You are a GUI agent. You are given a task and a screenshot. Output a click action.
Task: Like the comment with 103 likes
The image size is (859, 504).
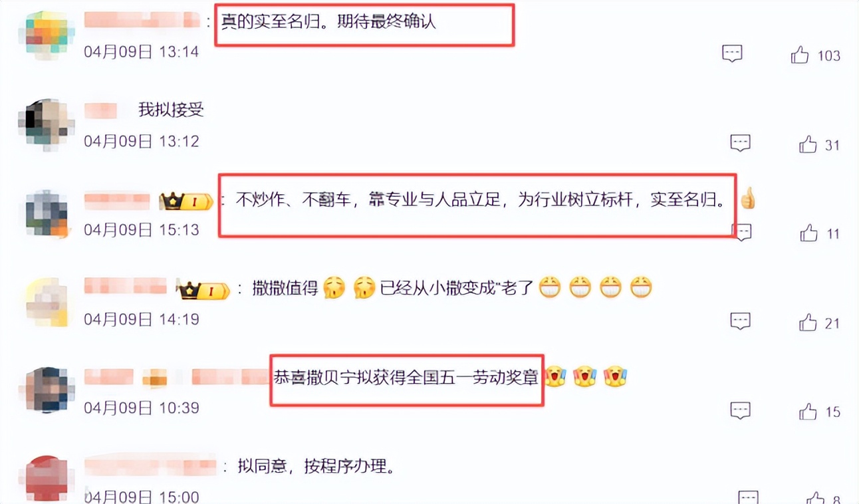tap(800, 55)
